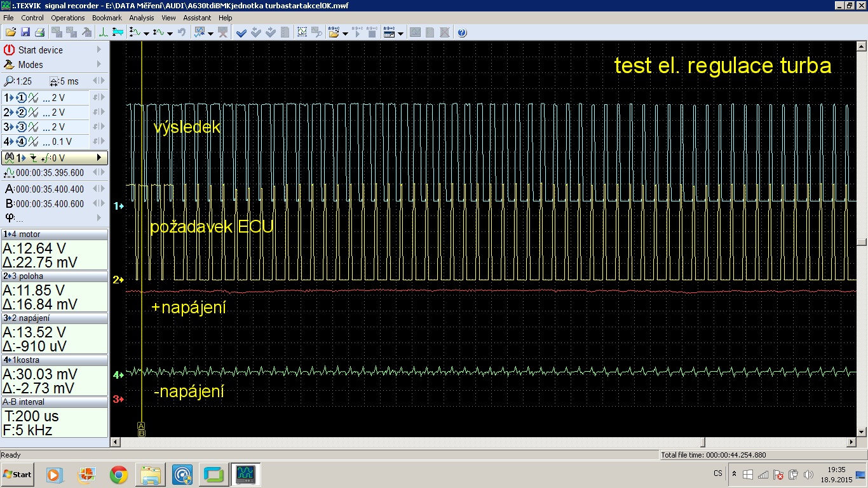Click the Start device label

[x=41, y=50]
